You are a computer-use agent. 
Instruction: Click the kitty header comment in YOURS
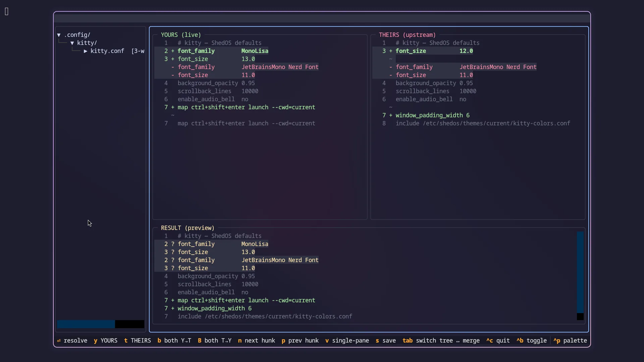pyautogui.click(x=220, y=43)
